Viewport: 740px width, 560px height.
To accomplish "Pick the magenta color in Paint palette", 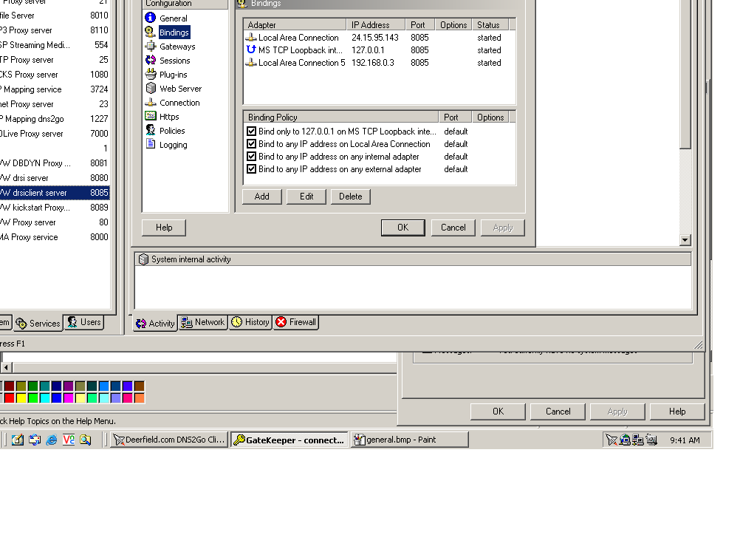I will 69,398.
